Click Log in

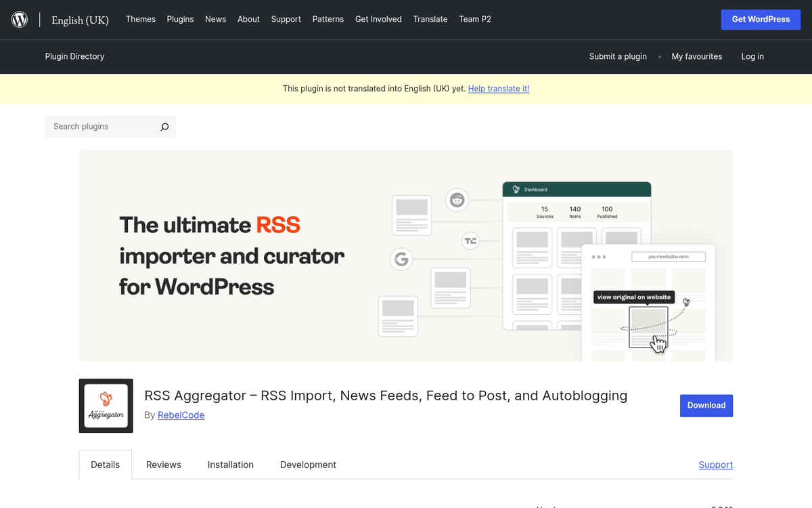[x=752, y=57]
